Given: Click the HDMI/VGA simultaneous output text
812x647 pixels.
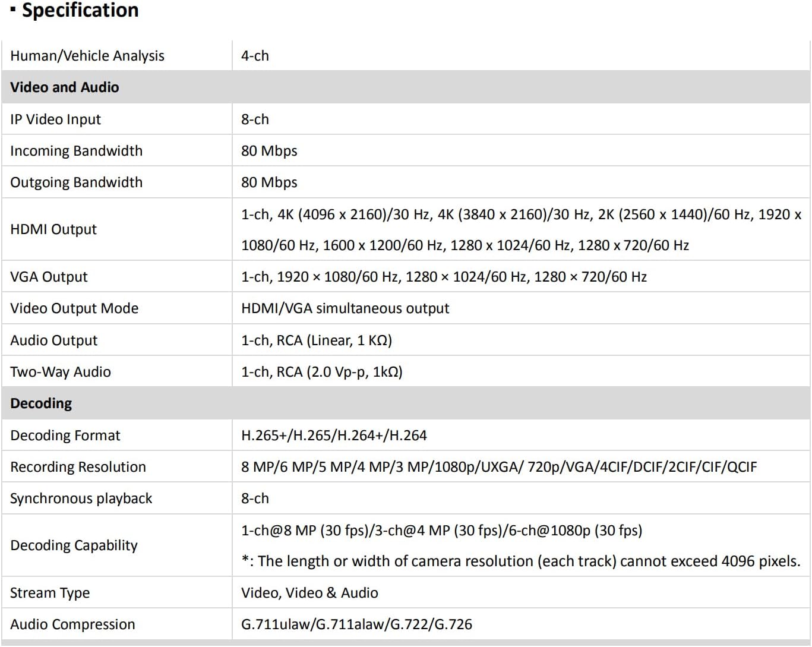Looking at the screenshot, I should point(345,308).
